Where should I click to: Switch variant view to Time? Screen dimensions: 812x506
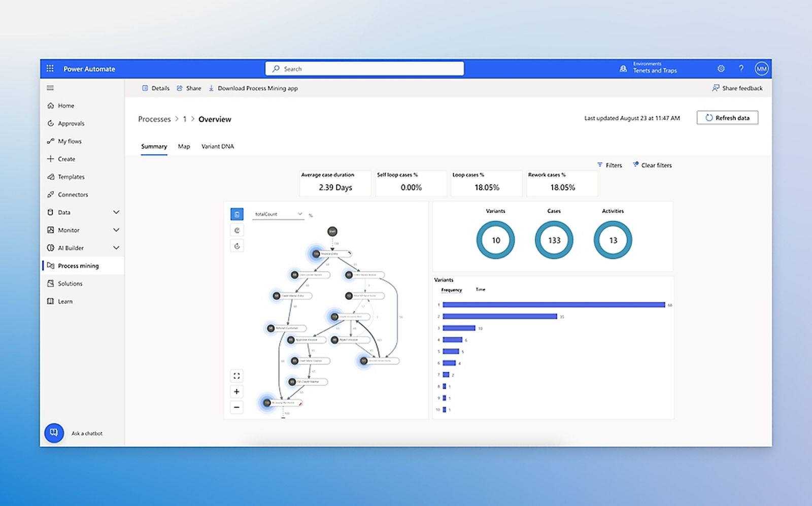pyautogui.click(x=480, y=289)
